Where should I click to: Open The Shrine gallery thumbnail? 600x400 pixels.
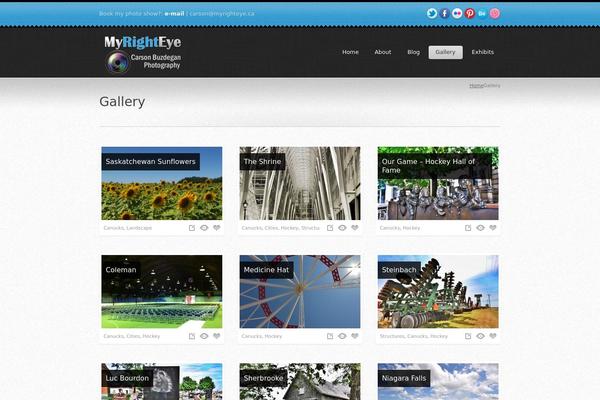(x=300, y=183)
